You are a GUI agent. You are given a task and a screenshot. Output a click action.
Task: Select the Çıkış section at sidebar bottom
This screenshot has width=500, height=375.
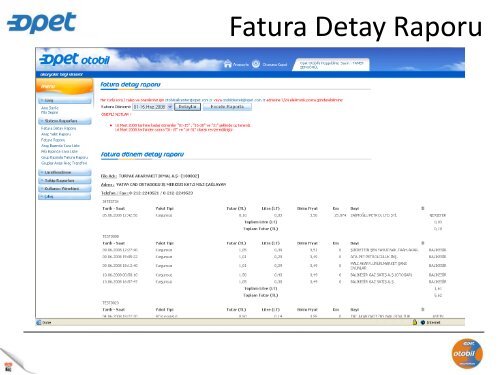point(65,197)
